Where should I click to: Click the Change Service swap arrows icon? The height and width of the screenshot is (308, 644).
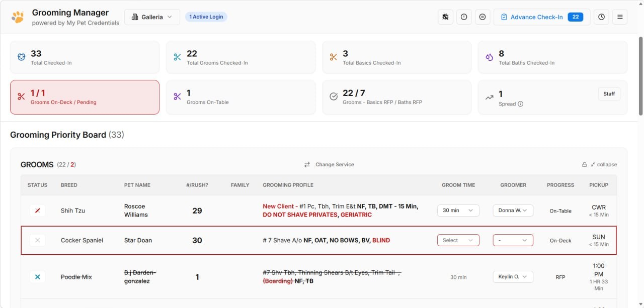[x=307, y=165]
